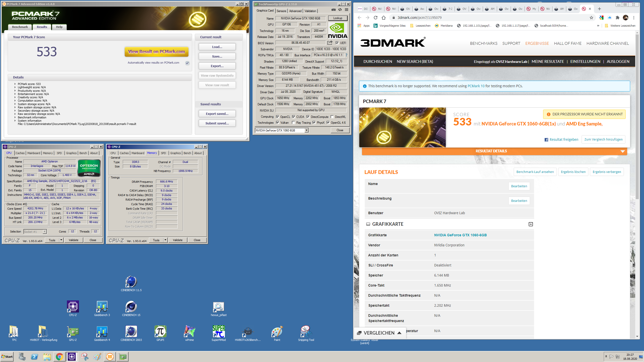Click the Chrome icon in the taskbar
Screen dimensions: 644x362
coord(59,356)
